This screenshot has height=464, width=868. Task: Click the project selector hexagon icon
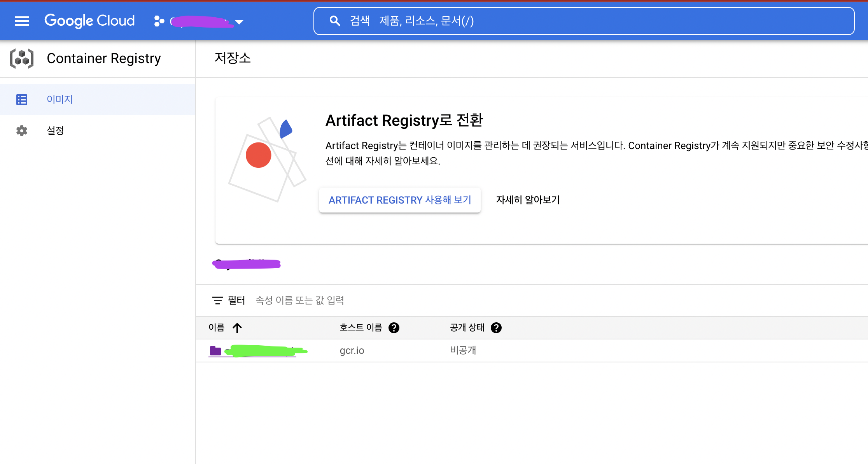point(159,21)
